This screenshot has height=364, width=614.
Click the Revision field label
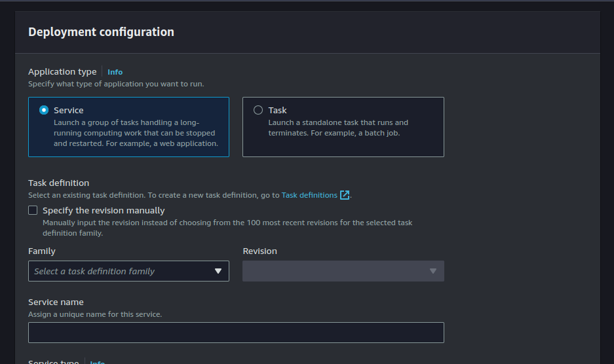(259, 251)
